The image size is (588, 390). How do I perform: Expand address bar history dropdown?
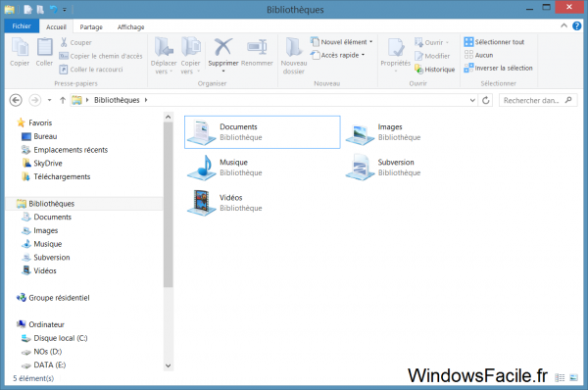click(x=472, y=100)
